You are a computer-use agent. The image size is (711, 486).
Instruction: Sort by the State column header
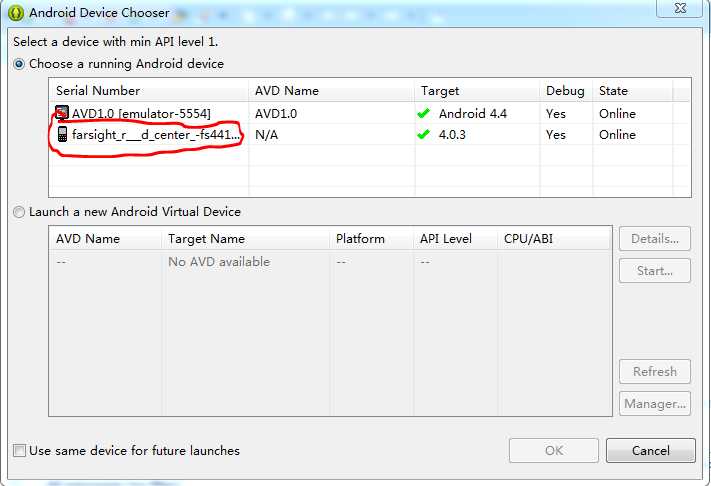[x=633, y=91]
